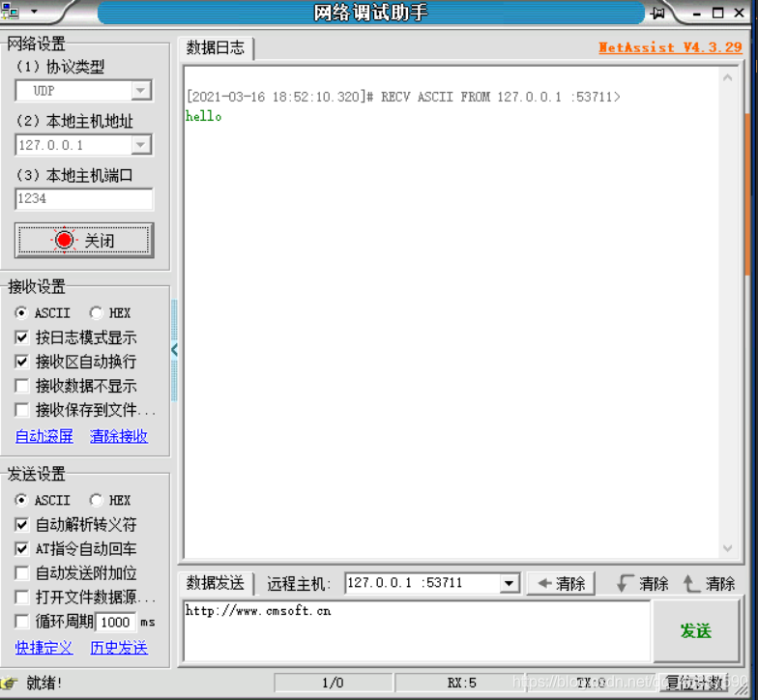Image resolution: width=758 pixels, height=700 pixels.
Task: Click the log scrollbar down arrow
Action: 727,548
